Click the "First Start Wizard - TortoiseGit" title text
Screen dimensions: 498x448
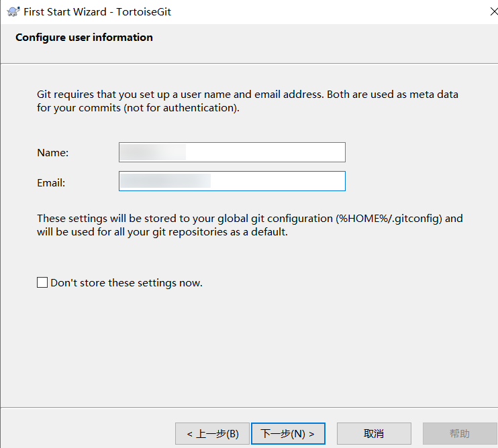97,12
